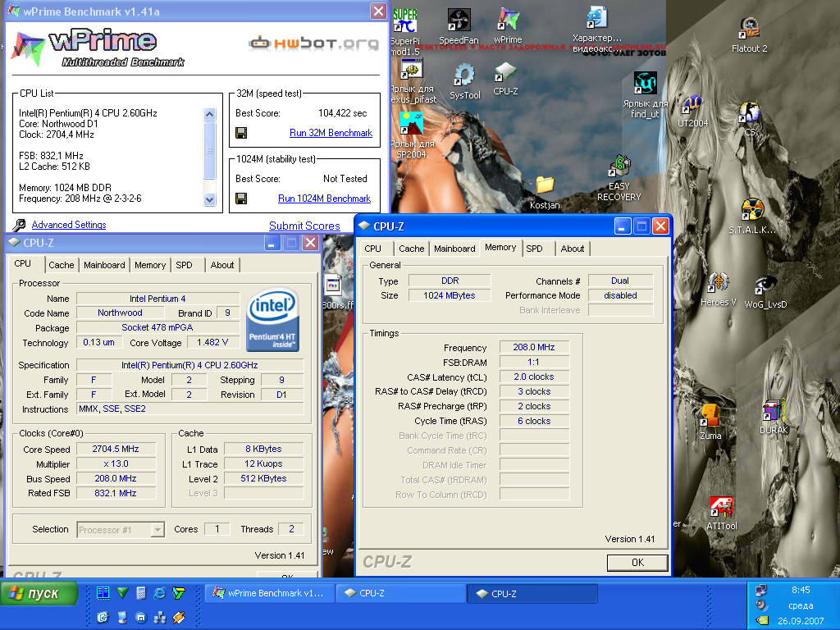Open About tab in right CPU-Z window

coord(572,249)
